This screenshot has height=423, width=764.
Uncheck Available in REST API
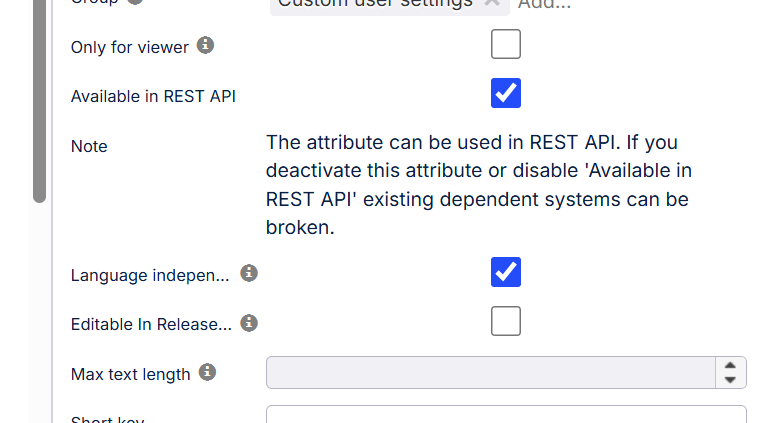point(506,94)
